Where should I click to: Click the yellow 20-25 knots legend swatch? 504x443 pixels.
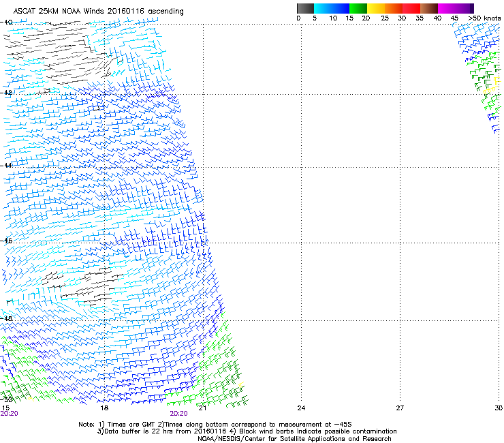pos(376,8)
